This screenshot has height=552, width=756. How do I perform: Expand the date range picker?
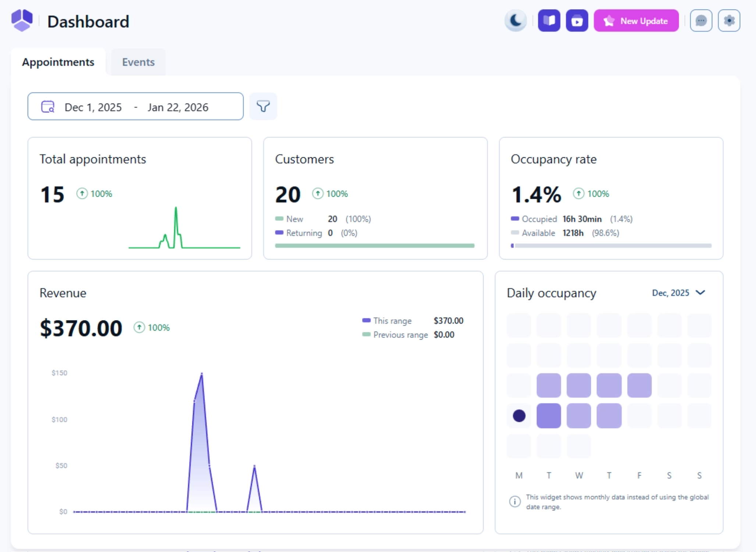135,107
